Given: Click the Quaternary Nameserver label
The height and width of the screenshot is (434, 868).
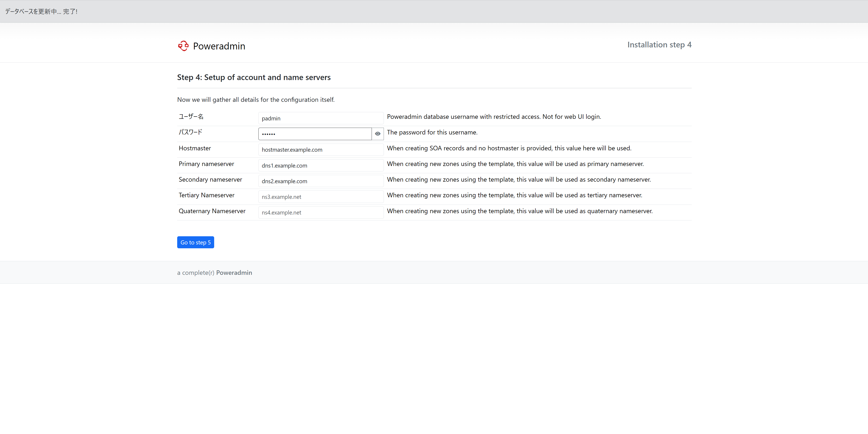Looking at the screenshot, I should 212,211.
